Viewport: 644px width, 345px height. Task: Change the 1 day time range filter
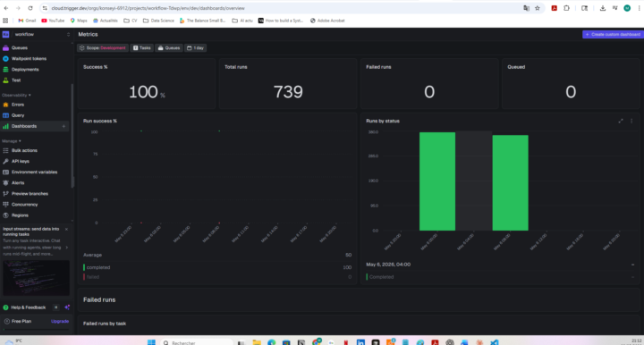click(196, 48)
